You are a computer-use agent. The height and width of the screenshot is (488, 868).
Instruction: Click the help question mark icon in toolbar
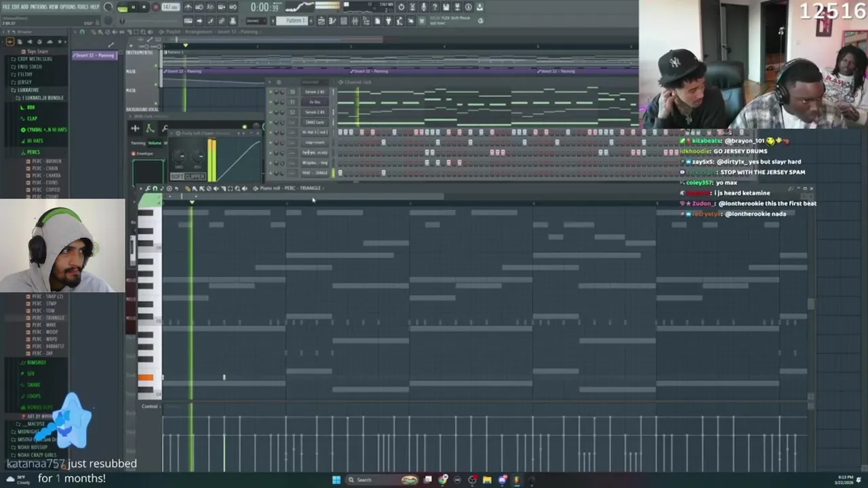coord(435,7)
